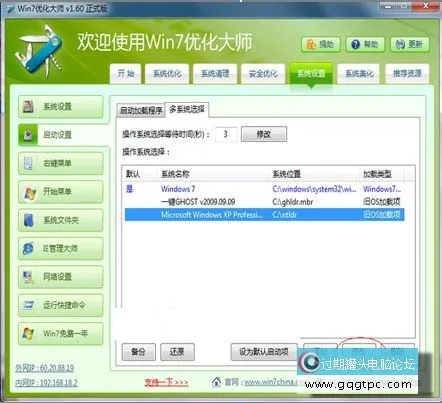Select the 多系统选择 sub-tab
This screenshot has height=403, width=442.
(x=187, y=109)
